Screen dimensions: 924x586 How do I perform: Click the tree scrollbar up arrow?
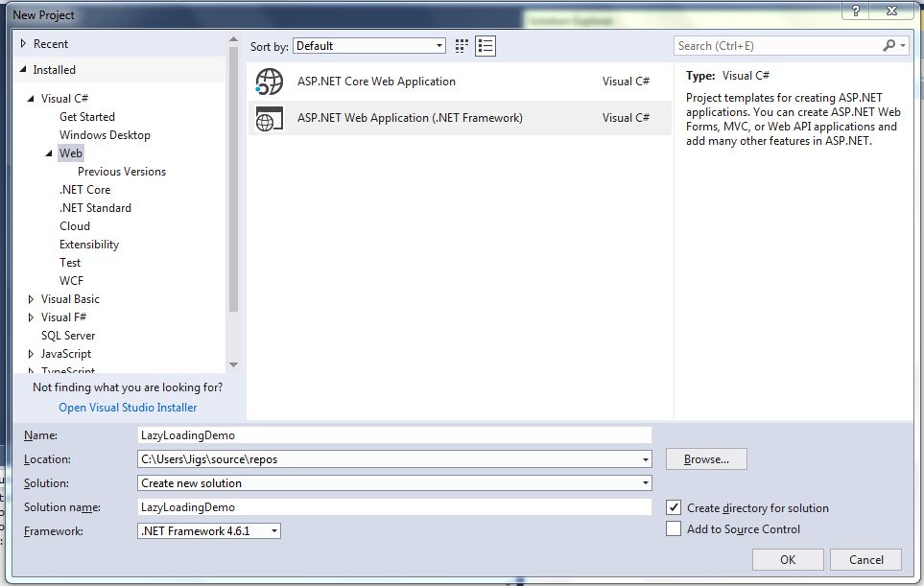coord(233,39)
